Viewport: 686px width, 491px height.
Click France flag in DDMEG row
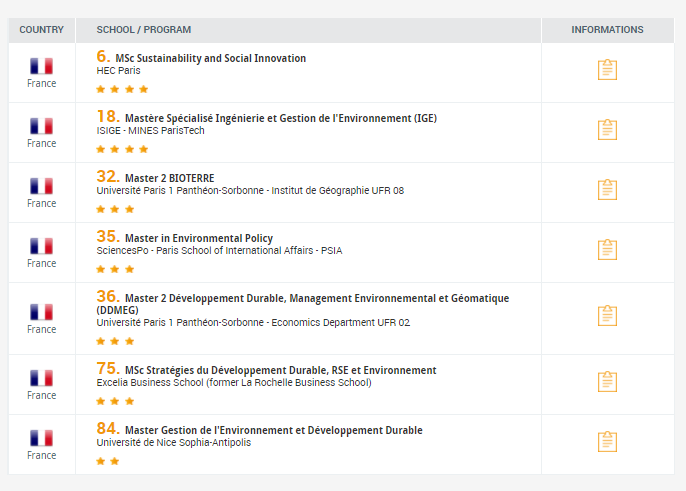(42, 312)
